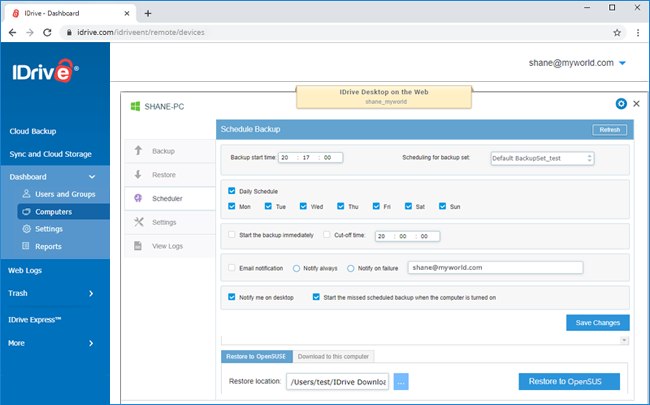
Task: Expand the Trash submenu arrow
Action: point(91,293)
